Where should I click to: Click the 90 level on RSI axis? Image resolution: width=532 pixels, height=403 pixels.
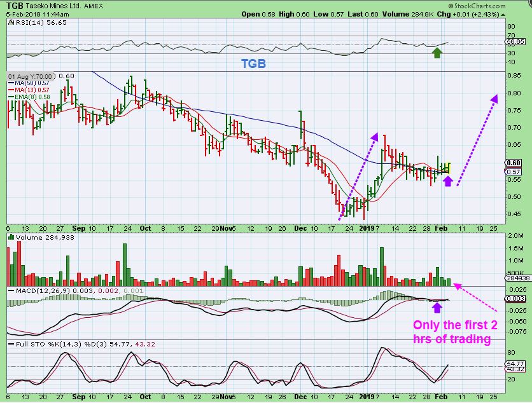511,27
